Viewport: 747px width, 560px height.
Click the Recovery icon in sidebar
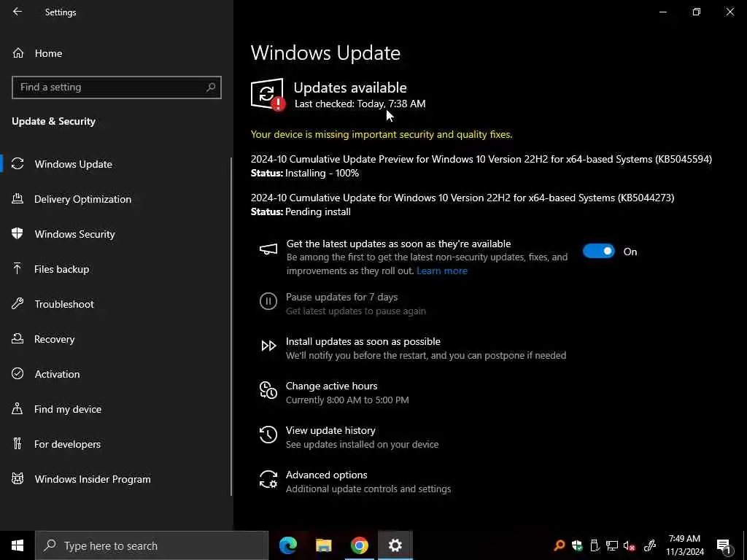tap(18, 339)
